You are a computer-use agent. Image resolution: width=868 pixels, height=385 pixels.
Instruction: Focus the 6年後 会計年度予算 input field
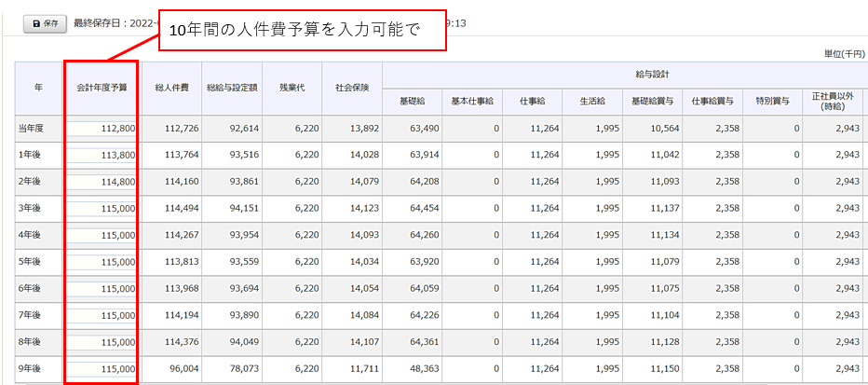(102, 289)
